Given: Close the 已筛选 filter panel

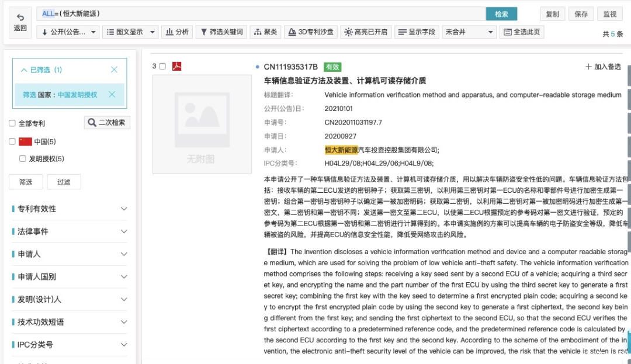Looking at the screenshot, I should click(x=115, y=70).
